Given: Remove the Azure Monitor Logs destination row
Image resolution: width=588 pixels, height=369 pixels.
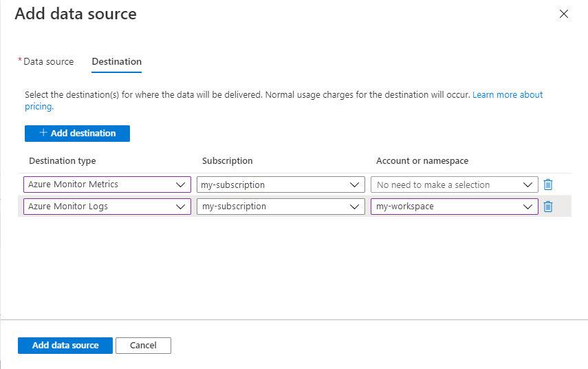Looking at the screenshot, I should click(x=548, y=207).
